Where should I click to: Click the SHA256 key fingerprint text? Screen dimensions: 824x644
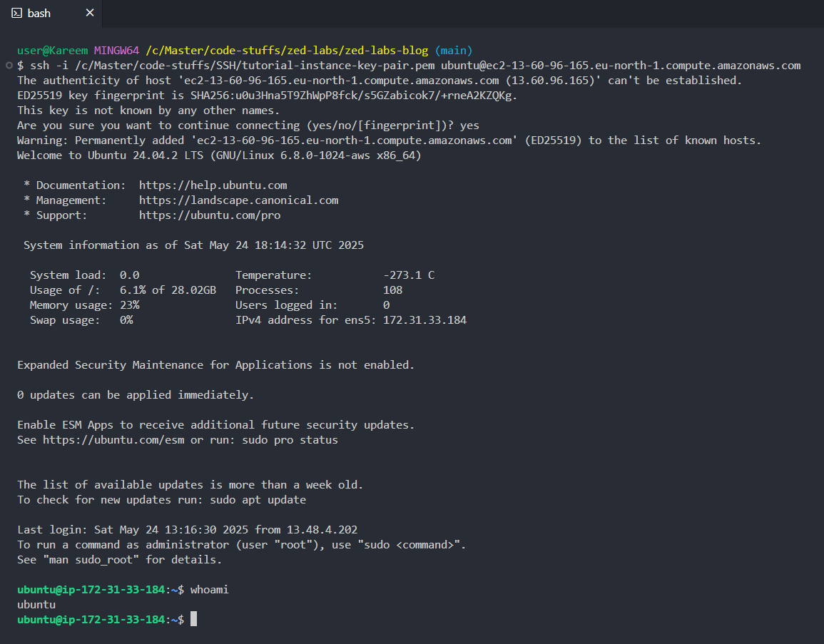point(352,96)
